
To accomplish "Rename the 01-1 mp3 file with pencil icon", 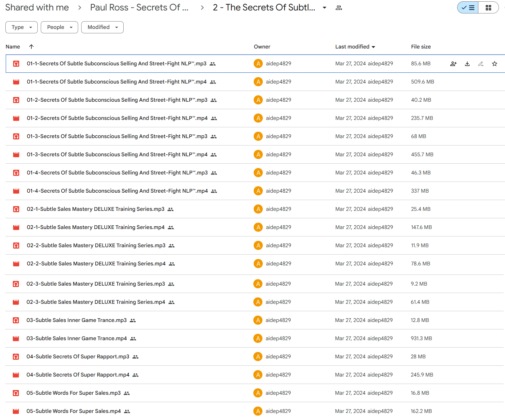I will coord(481,64).
